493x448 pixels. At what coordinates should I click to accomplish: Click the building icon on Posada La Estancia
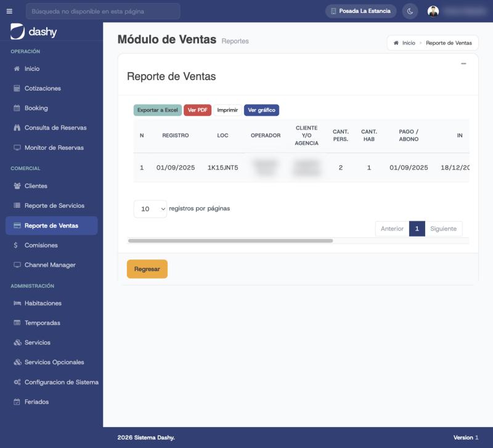coord(333,11)
